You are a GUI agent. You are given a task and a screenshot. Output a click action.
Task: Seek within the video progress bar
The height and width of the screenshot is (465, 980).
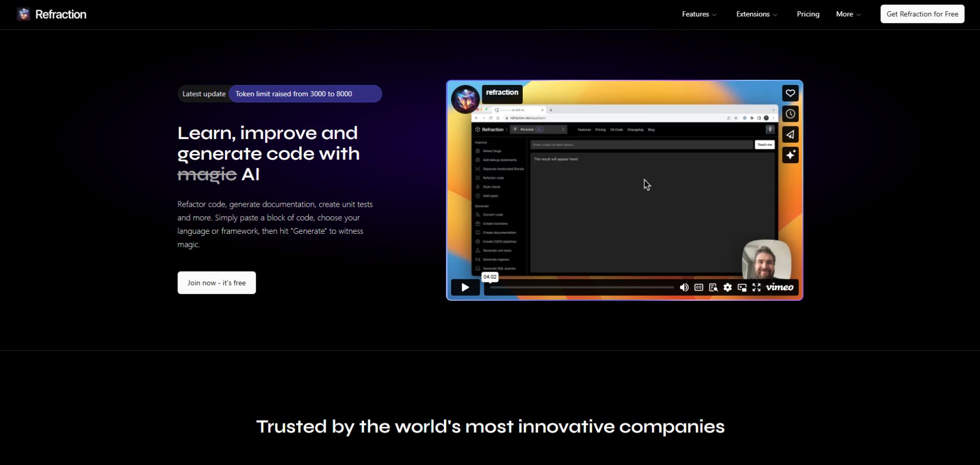(x=582, y=287)
